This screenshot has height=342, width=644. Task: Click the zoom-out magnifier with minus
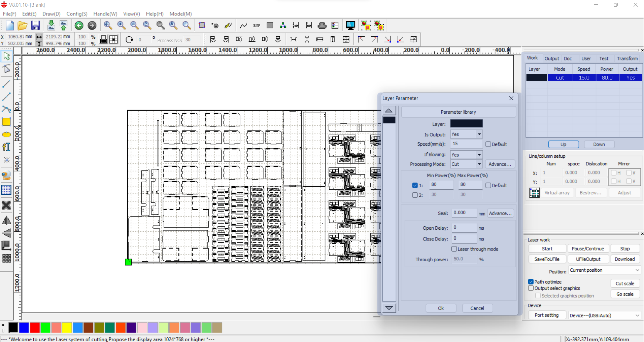(x=134, y=26)
